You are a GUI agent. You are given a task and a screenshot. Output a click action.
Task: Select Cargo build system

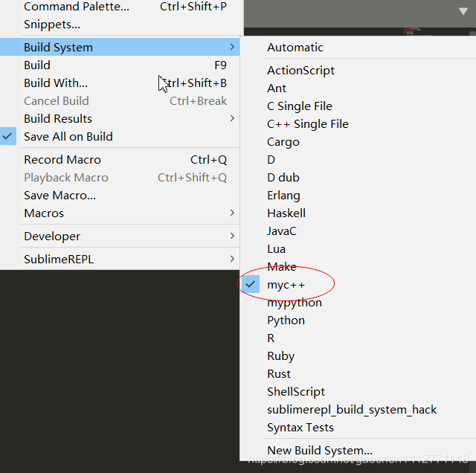click(x=358, y=142)
